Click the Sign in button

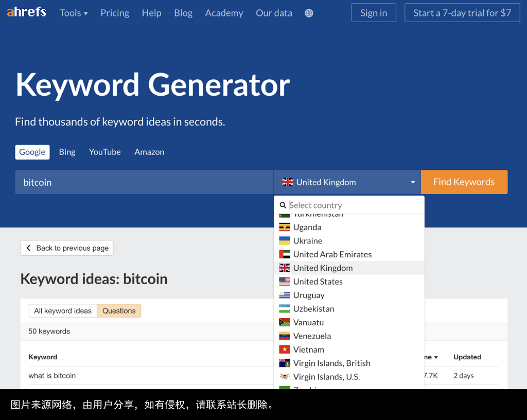(x=373, y=12)
